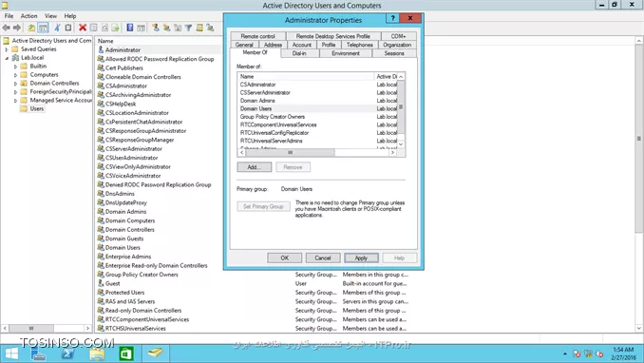Expand the Computers tree node
Viewport: 644px width, 363px height.
point(15,75)
